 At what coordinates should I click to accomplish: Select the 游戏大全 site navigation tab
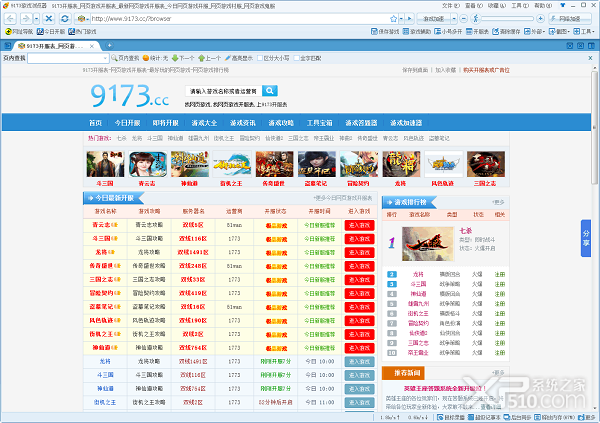coord(204,123)
